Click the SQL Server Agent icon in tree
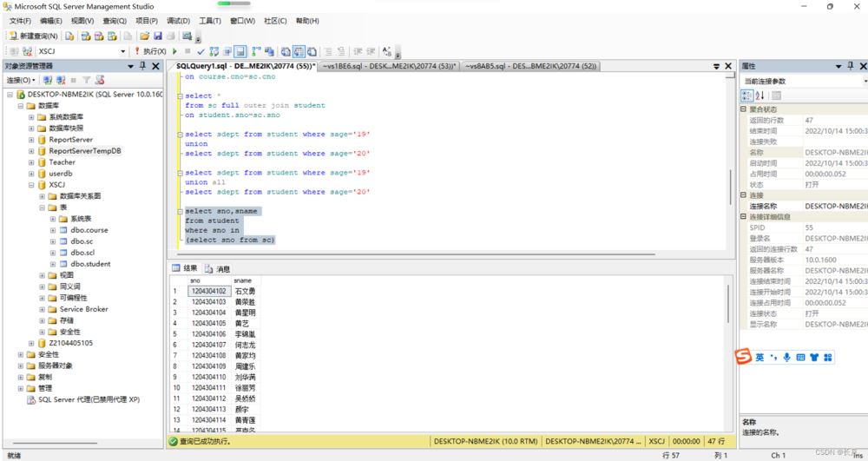This screenshot has height=461, width=868. tap(30, 400)
